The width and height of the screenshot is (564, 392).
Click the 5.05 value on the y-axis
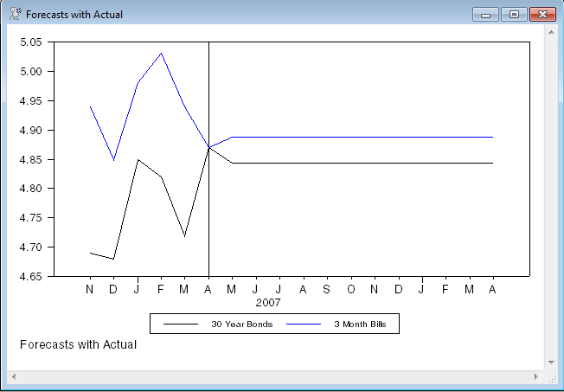pos(30,42)
